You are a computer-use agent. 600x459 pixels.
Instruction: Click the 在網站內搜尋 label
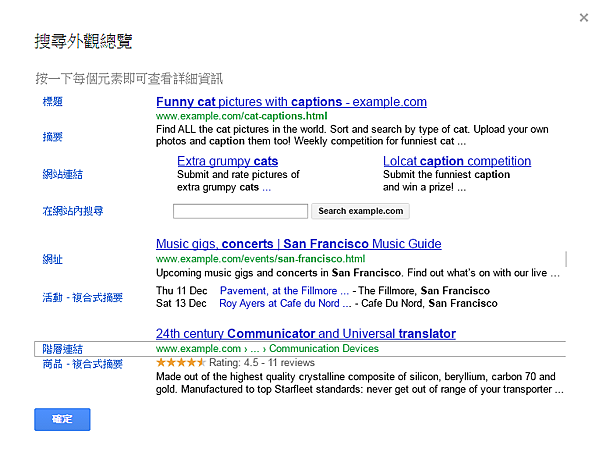72,211
